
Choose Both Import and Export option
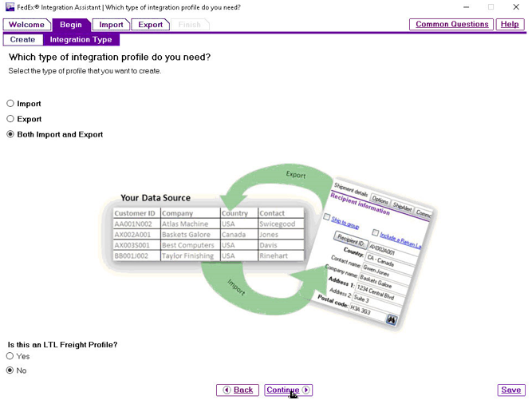click(10, 134)
